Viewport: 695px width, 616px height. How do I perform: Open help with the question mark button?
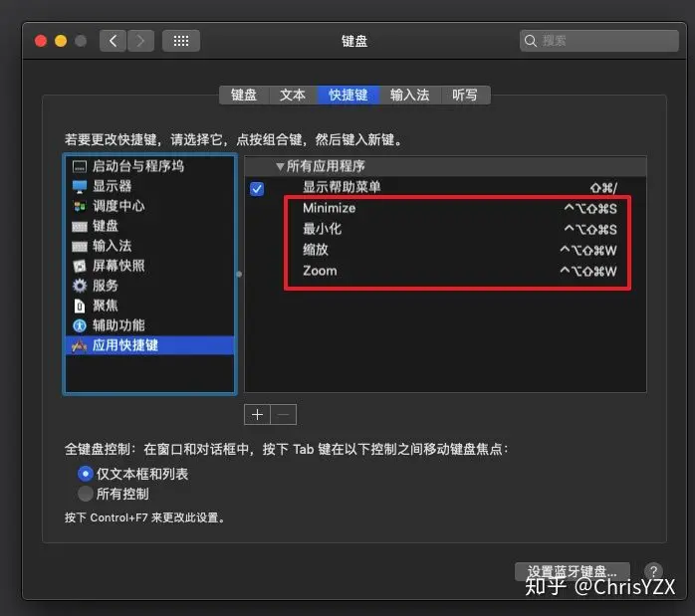coord(653,571)
